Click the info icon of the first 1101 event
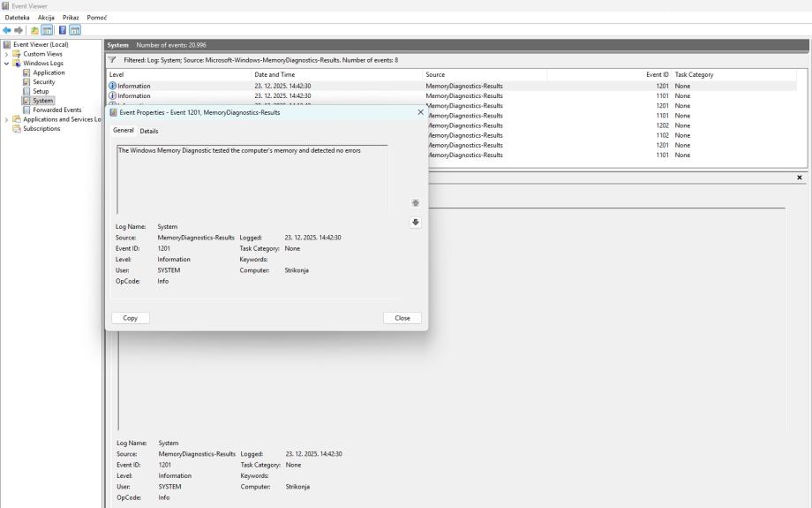The width and height of the screenshot is (812, 508). pyautogui.click(x=112, y=96)
